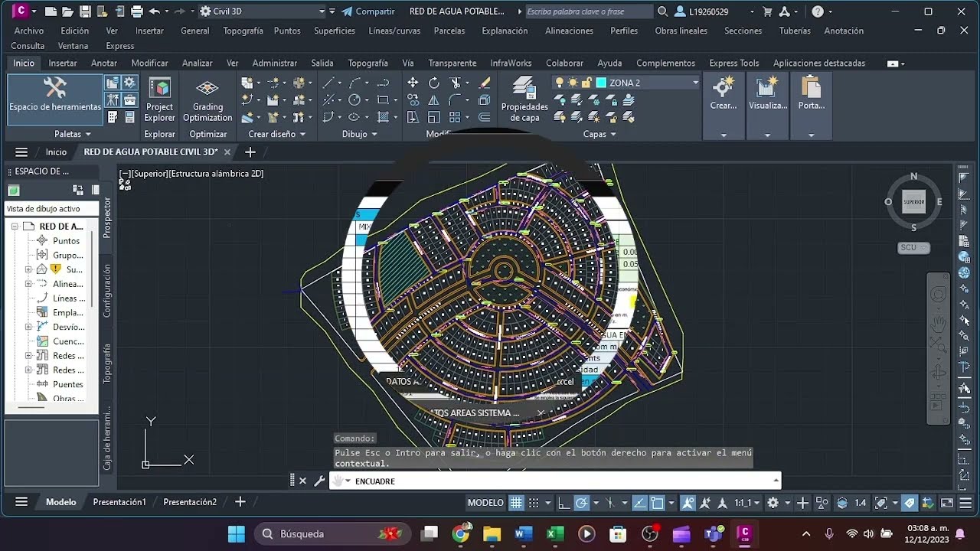Screen dimensions: 980x551
Task: Select the Circle drawing tool
Action: click(354, 99)
